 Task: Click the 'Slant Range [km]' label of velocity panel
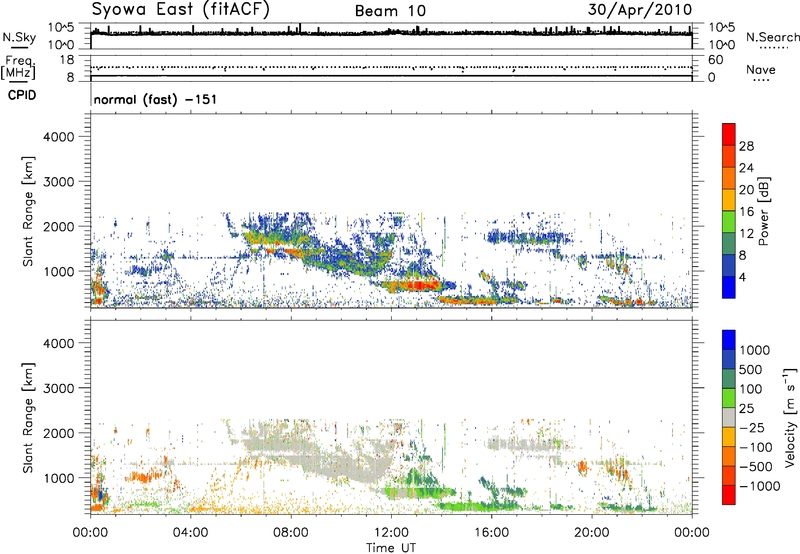pos(28,418)
